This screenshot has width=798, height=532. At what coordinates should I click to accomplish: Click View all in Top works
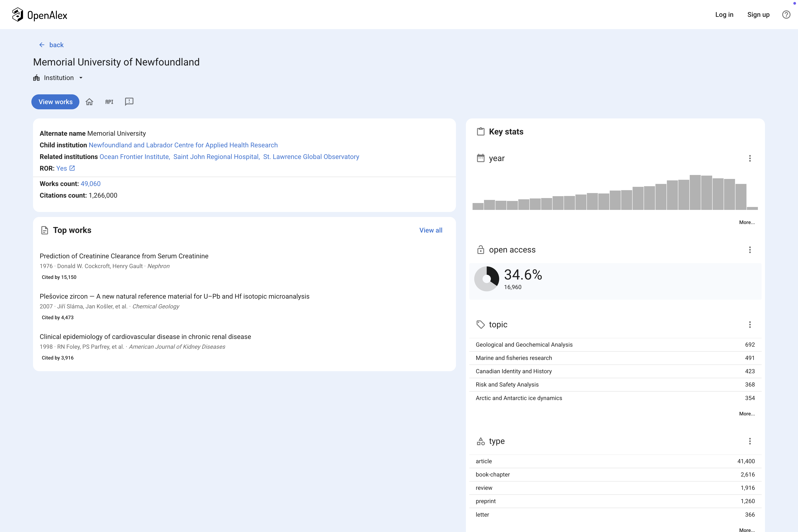(x=431, y=230)
